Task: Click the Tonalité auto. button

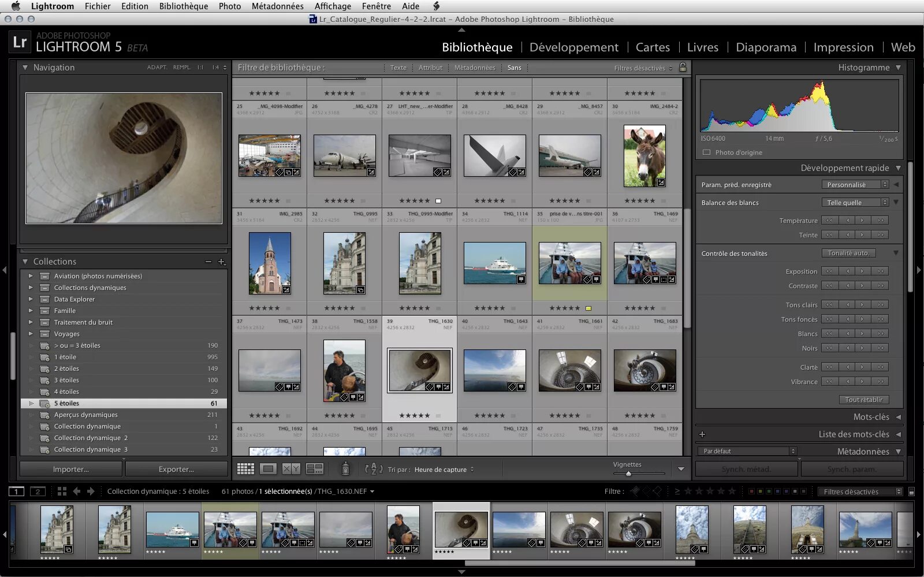Action: point(848,253)
